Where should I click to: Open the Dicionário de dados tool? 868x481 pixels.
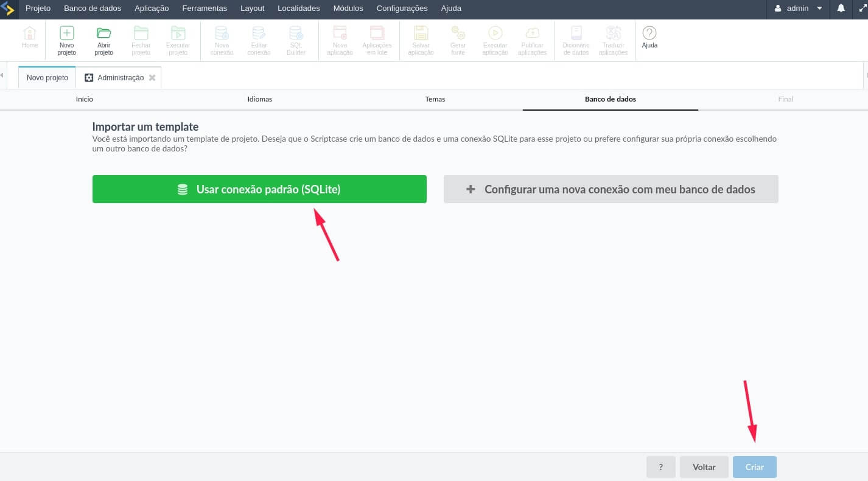pyautogui.click(x=576, y=41)
